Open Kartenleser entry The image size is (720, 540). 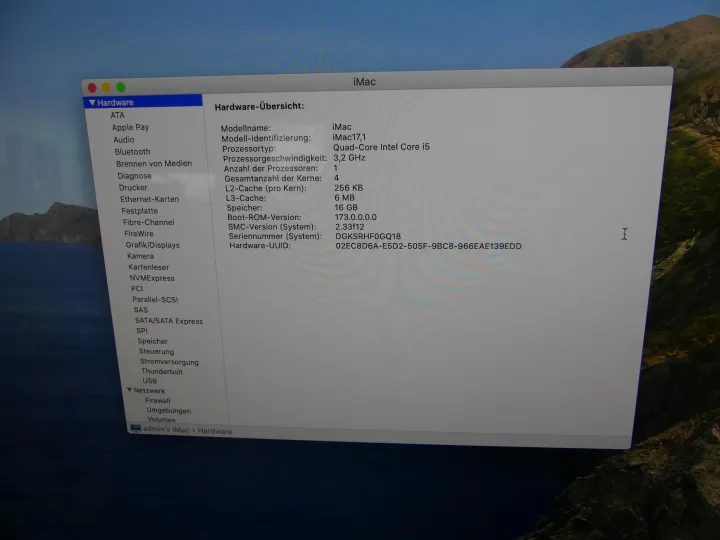pyautogui.click(x=149, y=267)
